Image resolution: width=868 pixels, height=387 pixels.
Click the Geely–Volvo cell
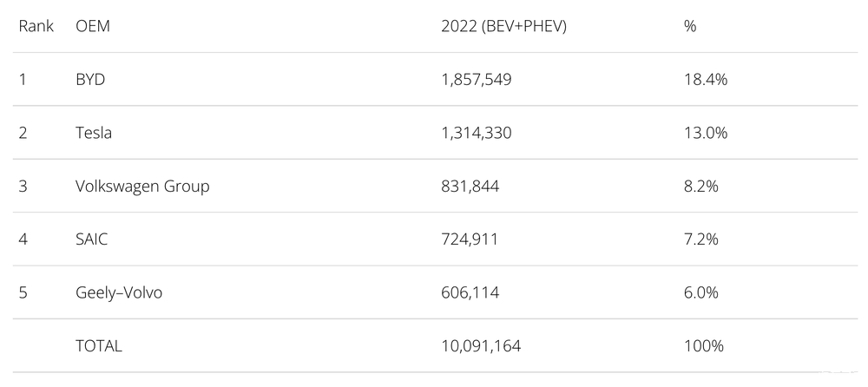point(119,292)
